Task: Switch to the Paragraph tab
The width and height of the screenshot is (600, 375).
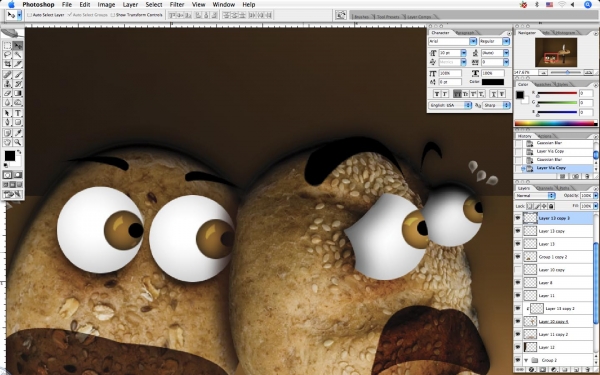Action: click(x=465, y=33)
